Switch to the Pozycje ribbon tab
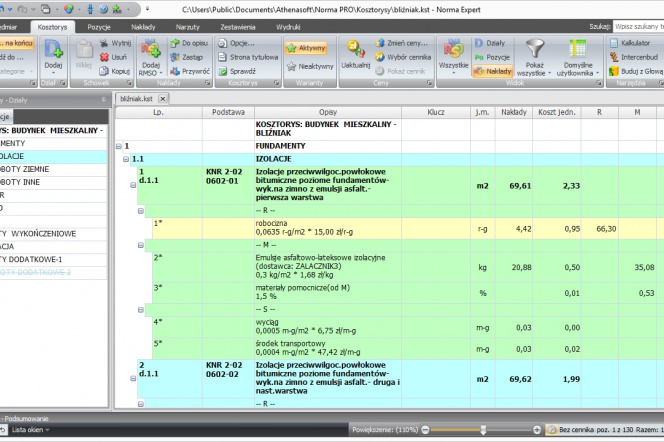The image size is (664, 442). tap(99, 28)
